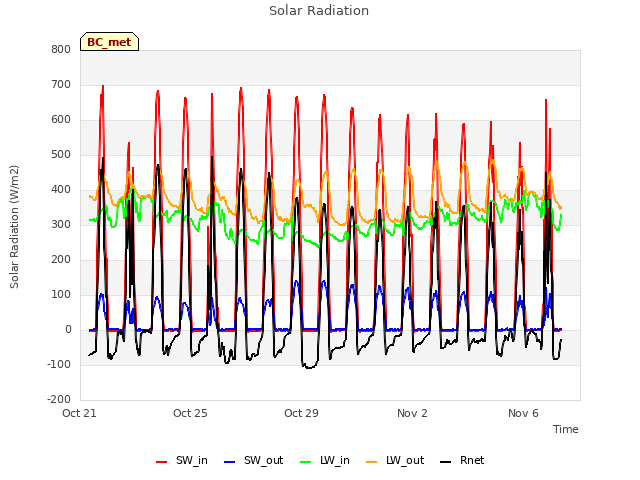Click the Oct 29 x-axis tick label
The height and width of the screenshot is (480, 640).
[301, 413]
